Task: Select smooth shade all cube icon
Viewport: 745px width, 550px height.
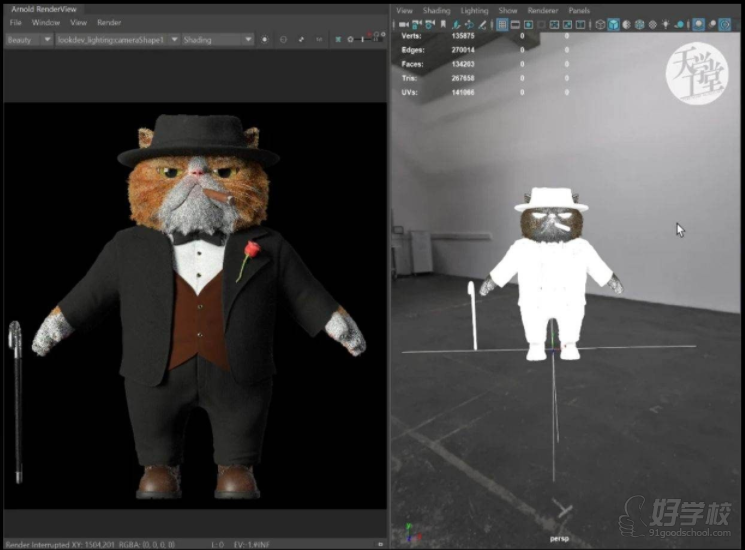Action: coord(613,25)
